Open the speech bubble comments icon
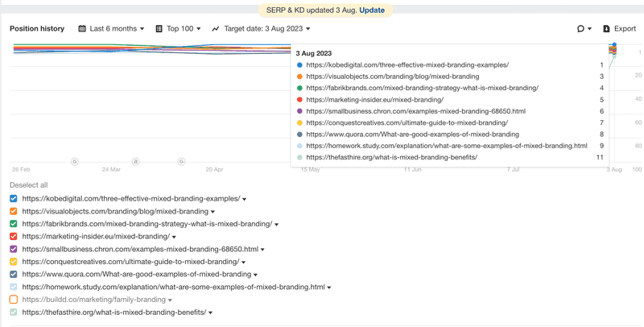 [x=580, y=29]
